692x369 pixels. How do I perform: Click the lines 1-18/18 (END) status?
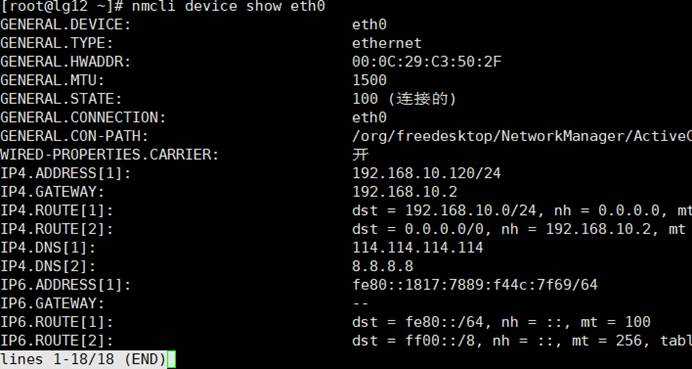[x=83, y=359]
